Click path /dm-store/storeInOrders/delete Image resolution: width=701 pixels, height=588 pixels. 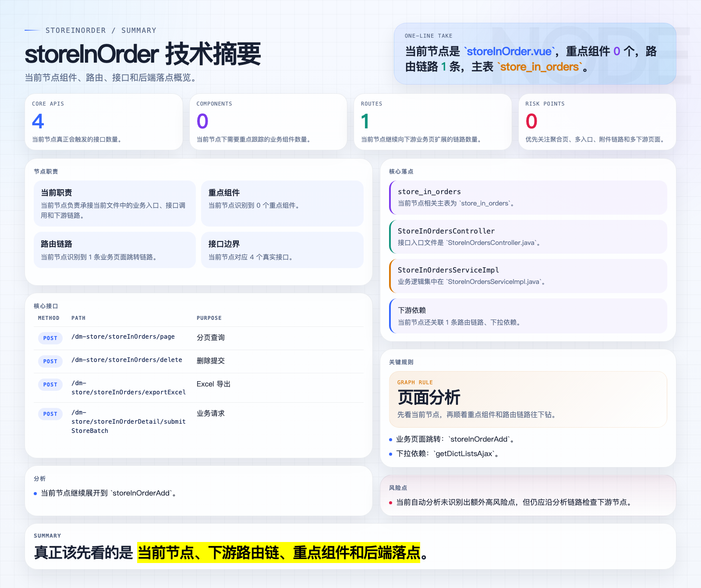point(127,360)
